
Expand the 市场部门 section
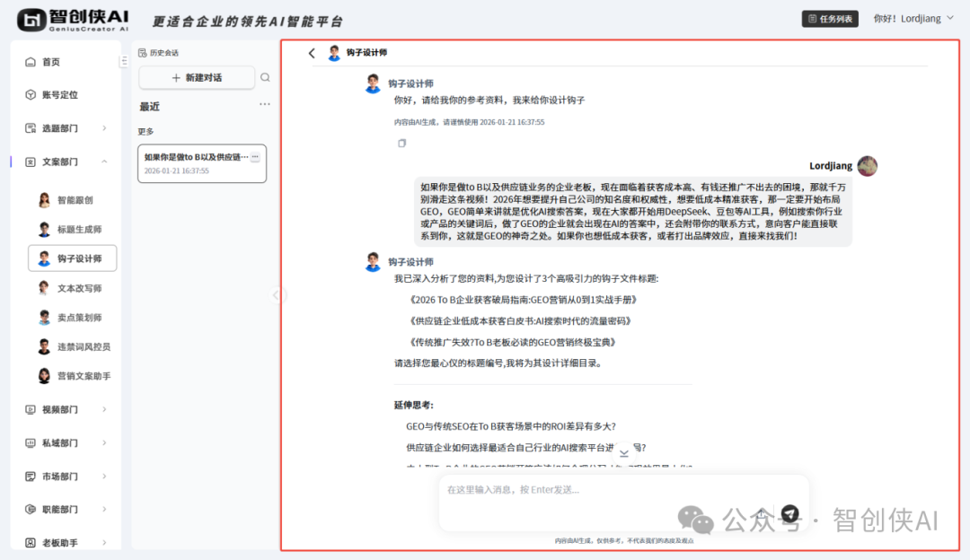65,476
